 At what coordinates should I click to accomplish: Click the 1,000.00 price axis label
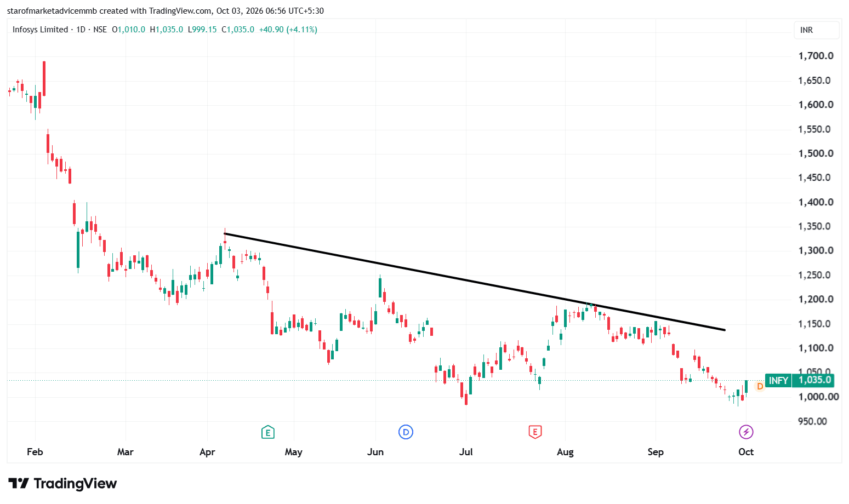click(x=818, y=397)
